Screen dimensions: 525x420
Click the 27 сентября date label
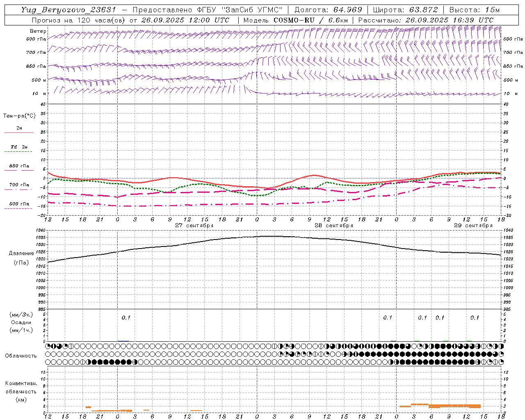coord(194,226)
